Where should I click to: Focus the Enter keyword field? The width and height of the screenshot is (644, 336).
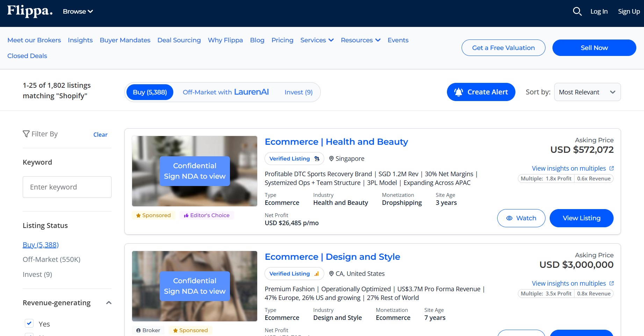(67, 187)
